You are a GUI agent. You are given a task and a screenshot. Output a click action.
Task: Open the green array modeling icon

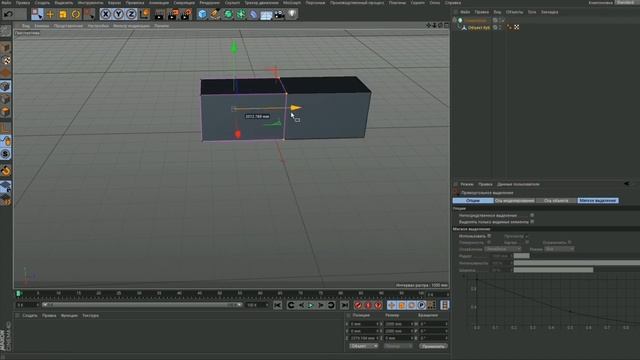tap(241, 14)
